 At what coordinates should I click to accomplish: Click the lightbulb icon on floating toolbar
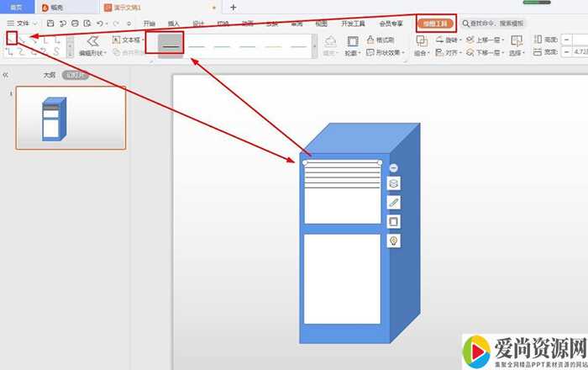tap(393, 240)
